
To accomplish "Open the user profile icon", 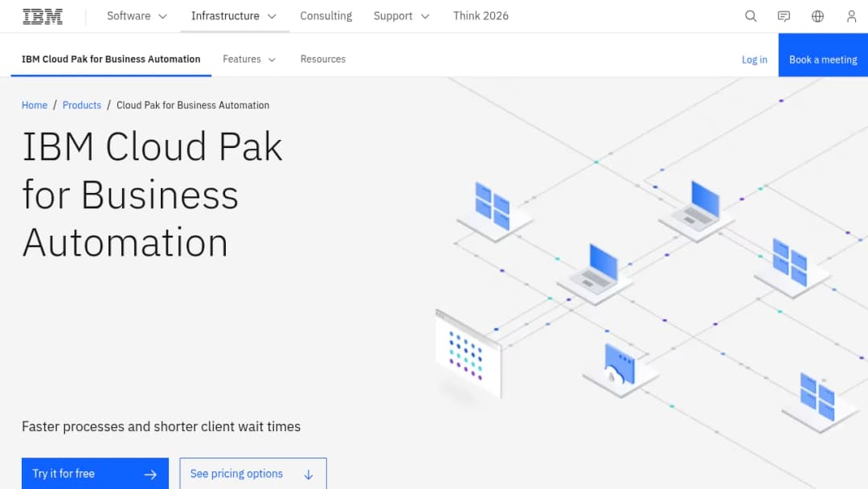I will coord(851,16).
